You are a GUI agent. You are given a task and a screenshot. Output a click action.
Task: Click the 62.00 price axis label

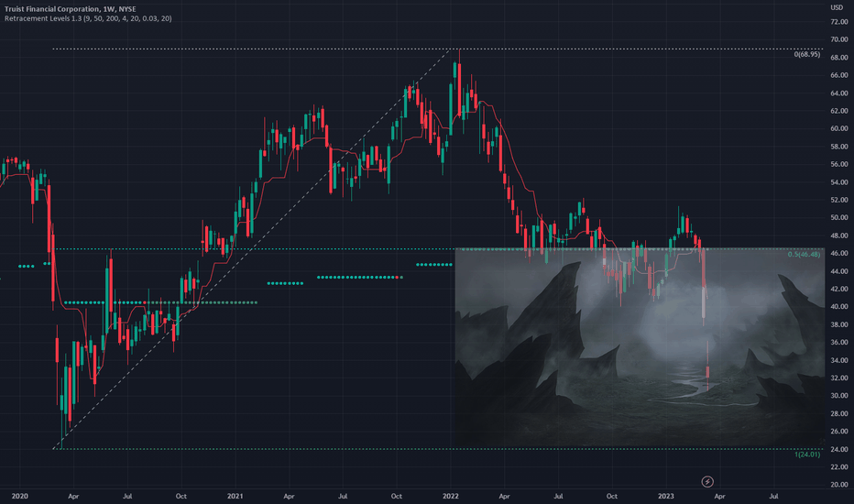[839, 111]
